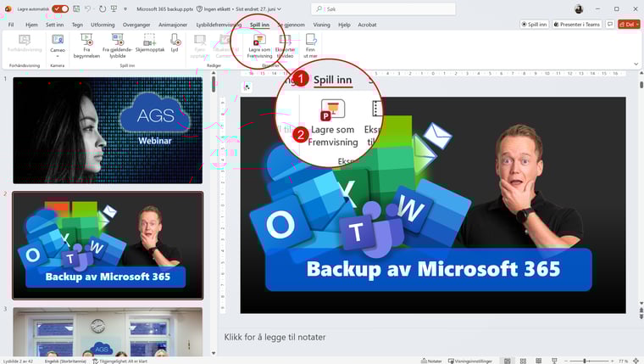
Task: Toggle the Notater notes button in status bar
Action: 431,361
